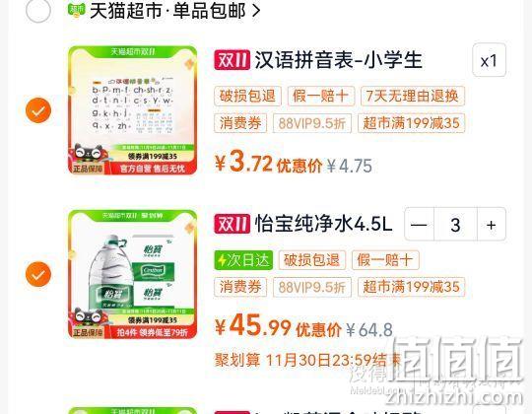The height and width of the screenshot is (414, 532).
Task: Decrease Yibao water quantity with minus
Action: pos(419,225)
